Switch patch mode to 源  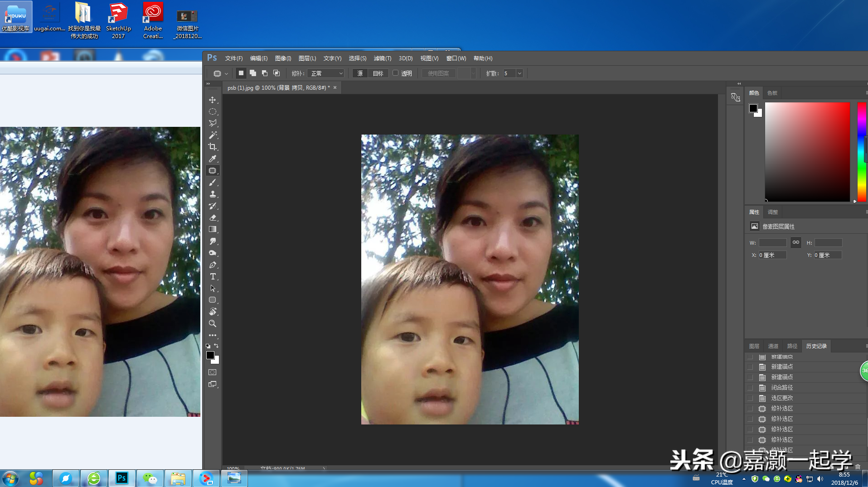360,73
